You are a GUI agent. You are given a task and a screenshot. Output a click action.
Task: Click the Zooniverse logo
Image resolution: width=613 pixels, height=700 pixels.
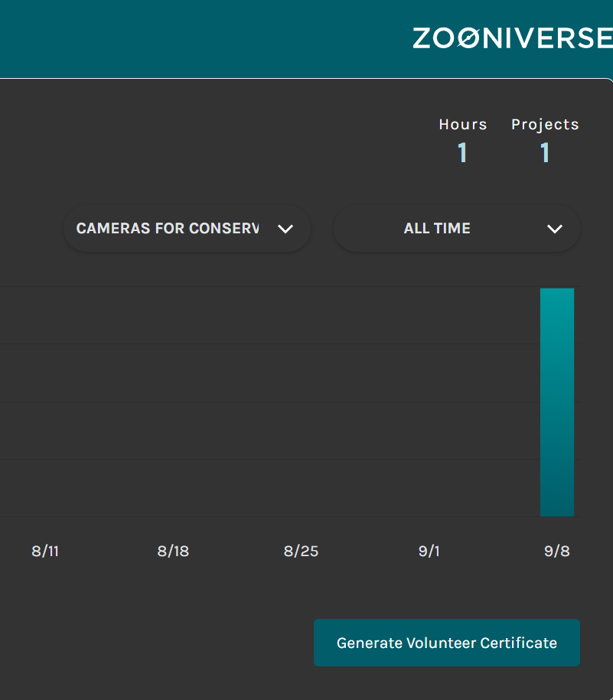click(513, 38)
